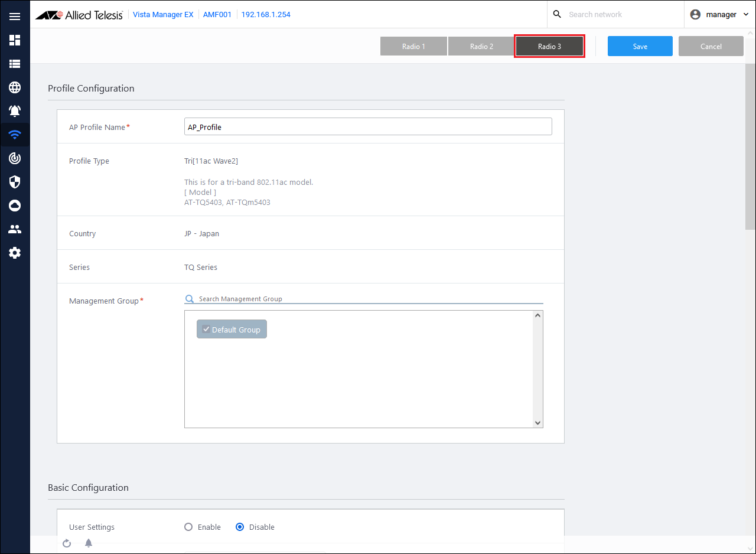Image resolution: width=756 pixels, height=554 pixels.
Task: Switch to the Radio 1 tab
Action: (413, 46)
